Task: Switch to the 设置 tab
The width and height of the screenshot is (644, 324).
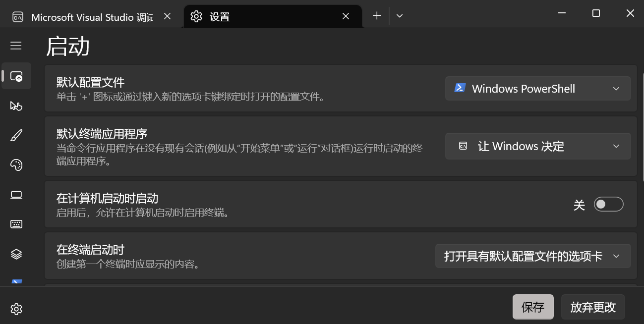Action: [273, 17]
